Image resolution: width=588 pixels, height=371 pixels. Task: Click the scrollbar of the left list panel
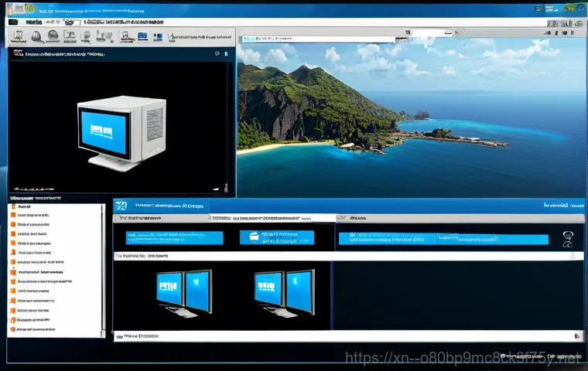coord(103,271)
